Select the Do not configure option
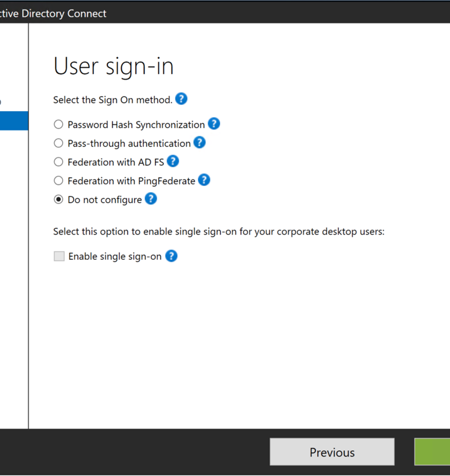This screenshot has width=450, height=476. point(58,199)
